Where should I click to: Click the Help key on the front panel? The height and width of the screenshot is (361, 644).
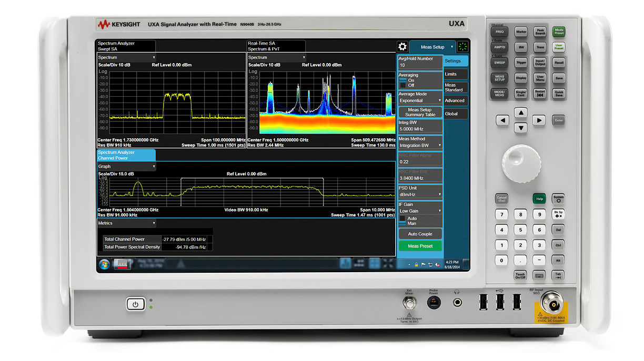coord(539,199)
